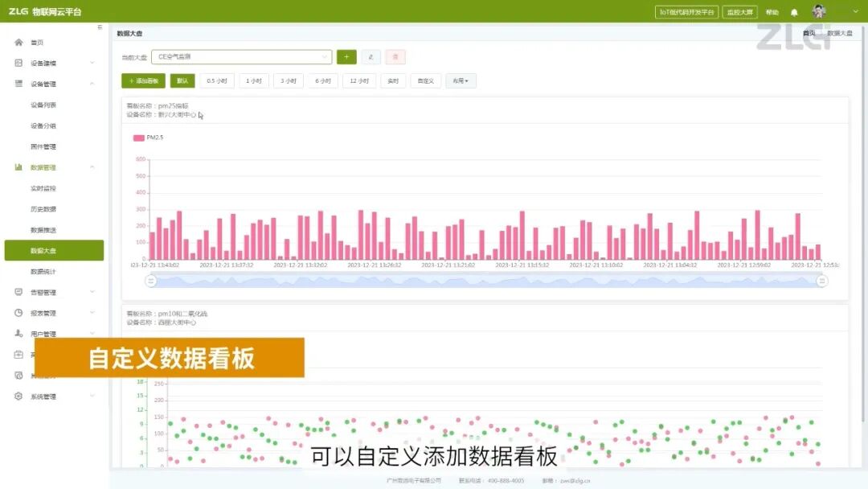Open the 布局 layout dropdown
The width and height of the screenshot is (868, 489).
pos(461,81)
